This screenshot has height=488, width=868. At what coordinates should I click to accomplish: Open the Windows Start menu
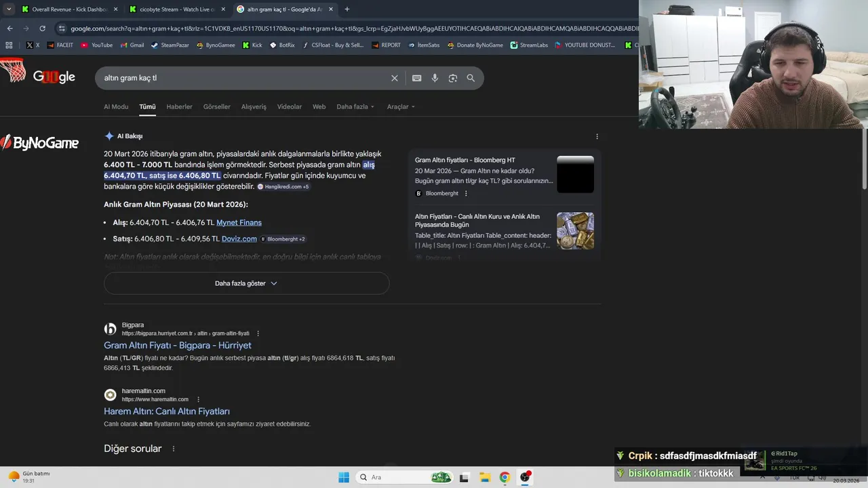[344, 477]
